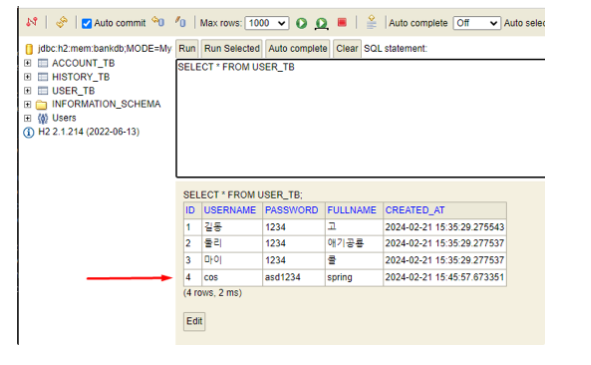The image size is (591, 365).
Task: Open the Max rows dropdown
Action: pyautogui.click(x=267, y=23)
